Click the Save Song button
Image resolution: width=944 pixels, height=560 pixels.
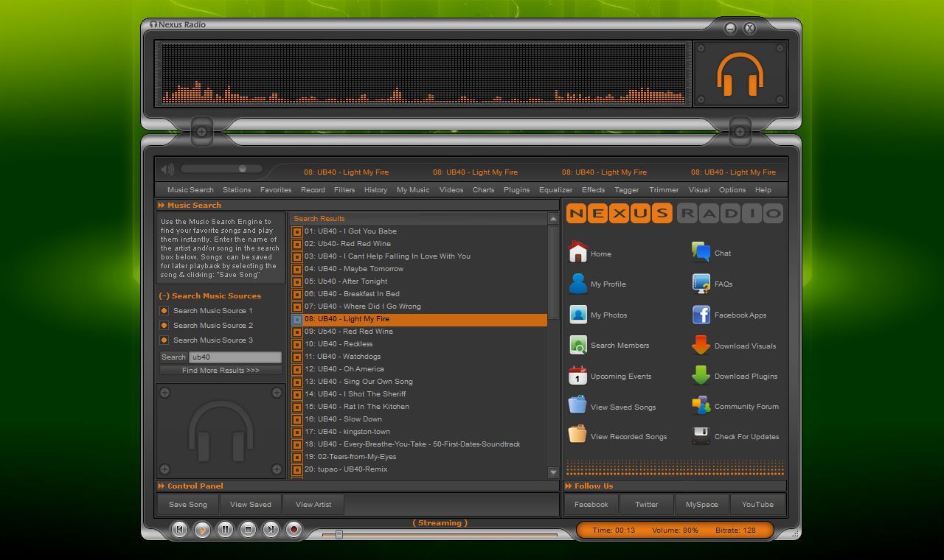coord(188,505)
